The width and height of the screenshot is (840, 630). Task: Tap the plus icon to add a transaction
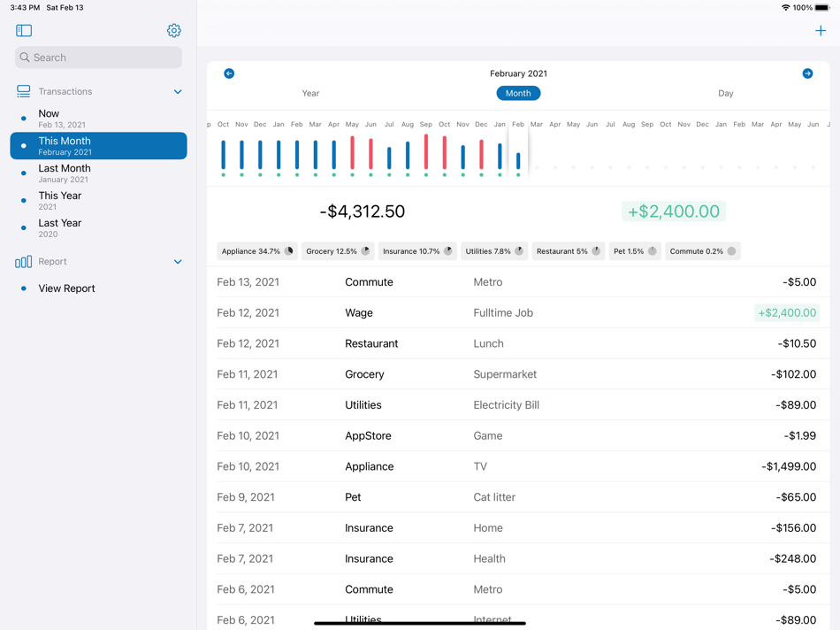point(820,29)
